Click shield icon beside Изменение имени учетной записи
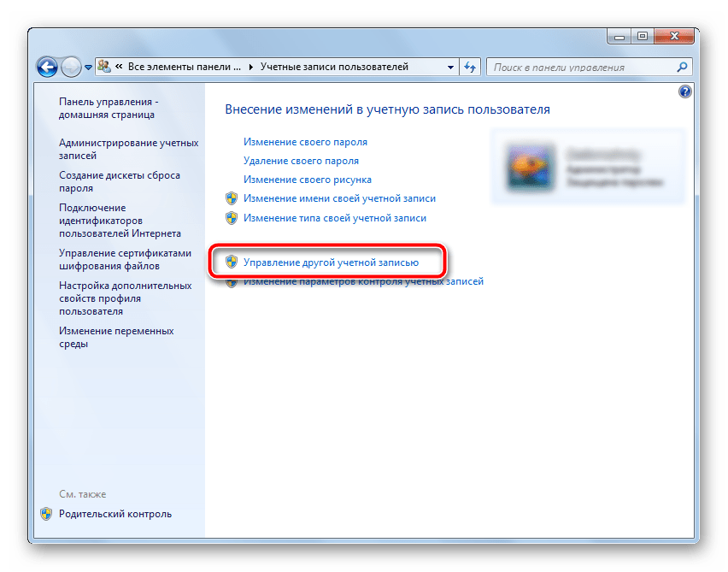This screenshot has width=728, height=572. (x=232, y=199)
